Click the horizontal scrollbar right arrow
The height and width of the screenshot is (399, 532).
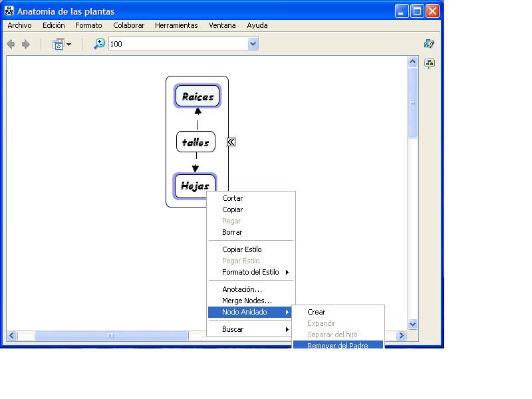pos(402,336)
